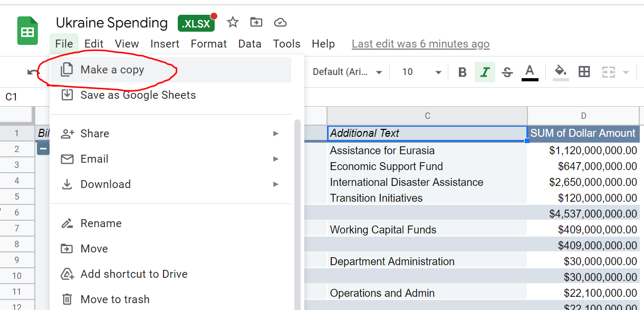The height and width of the screenshot is (310, 644).
Task: Click the Download submenu arrow
Action: [x=275, y=184]
